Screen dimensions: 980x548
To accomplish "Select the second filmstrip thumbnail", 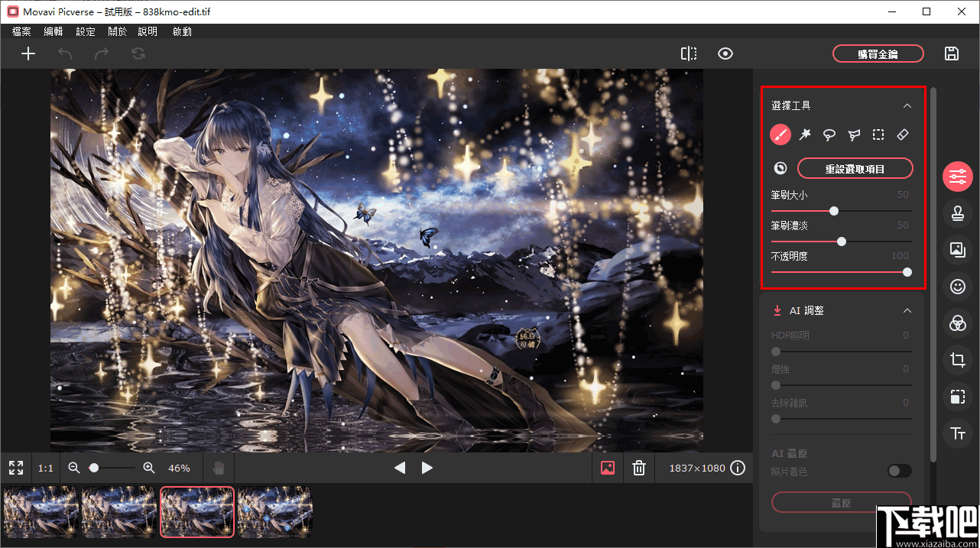I will pyautogui.click(x=119, y=512).
